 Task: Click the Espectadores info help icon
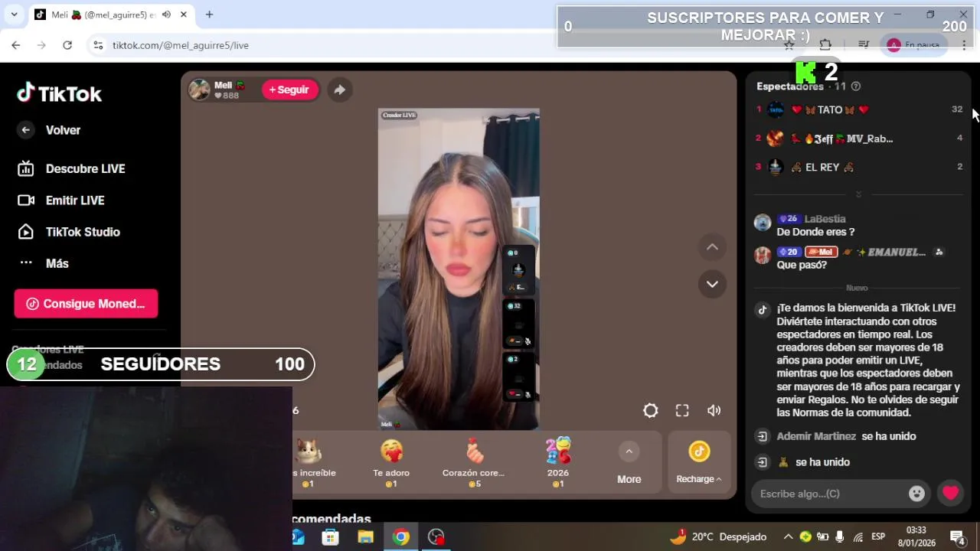[x=856, y=86]
